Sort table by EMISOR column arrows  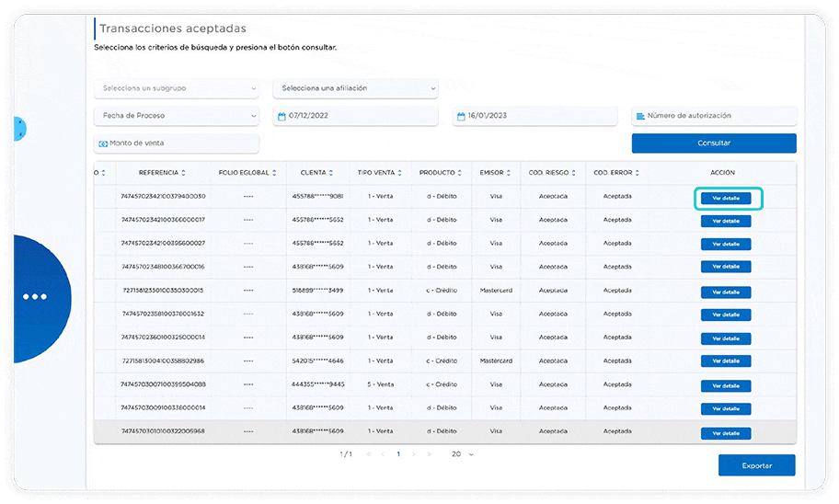coord(508,173)
